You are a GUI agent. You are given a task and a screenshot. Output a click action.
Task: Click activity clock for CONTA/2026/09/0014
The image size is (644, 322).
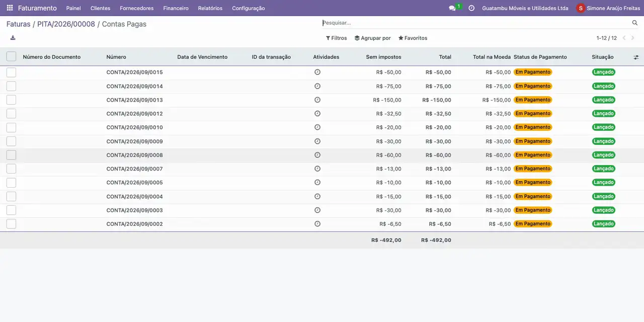[x=317, y=86]
